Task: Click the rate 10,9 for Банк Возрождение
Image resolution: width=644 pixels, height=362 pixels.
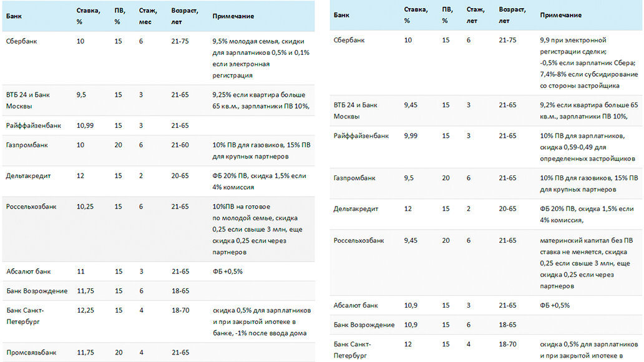Action: click(411, 325)
